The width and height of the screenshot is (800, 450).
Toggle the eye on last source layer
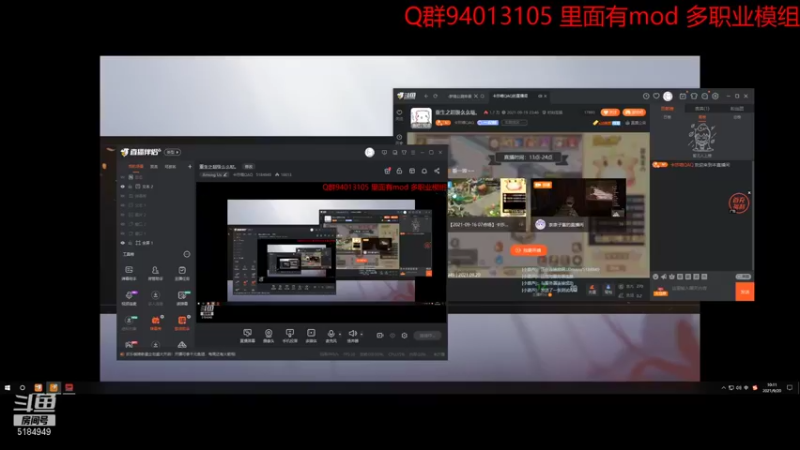point(122,243)
